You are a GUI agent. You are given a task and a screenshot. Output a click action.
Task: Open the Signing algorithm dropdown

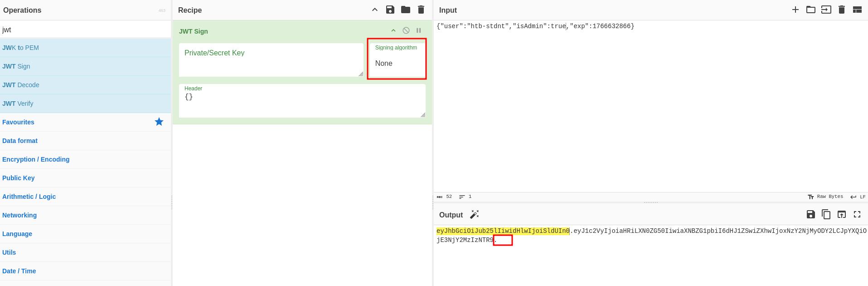point(397,63)
